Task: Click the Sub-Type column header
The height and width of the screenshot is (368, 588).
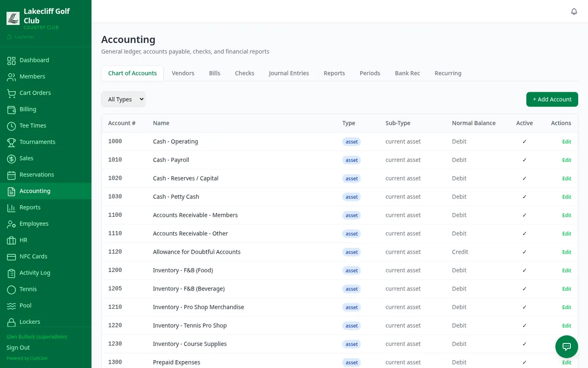Action: point(398,123)
